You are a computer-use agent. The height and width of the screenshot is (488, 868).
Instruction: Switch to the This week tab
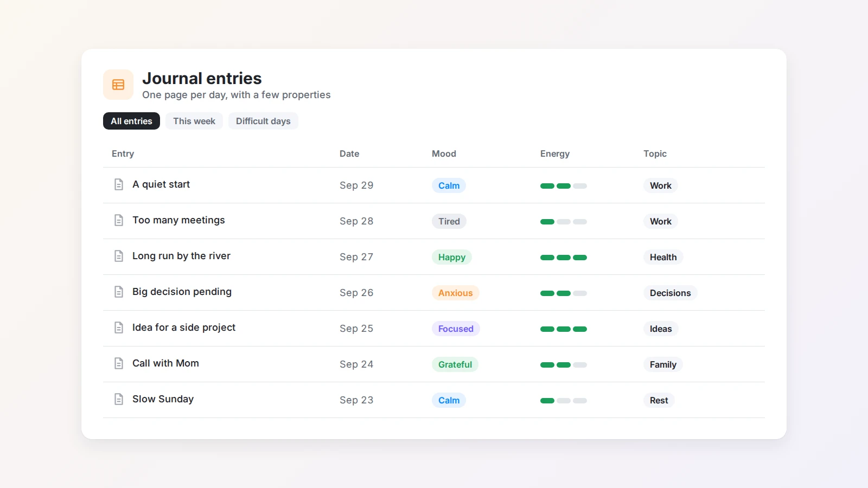click(194, 121)
